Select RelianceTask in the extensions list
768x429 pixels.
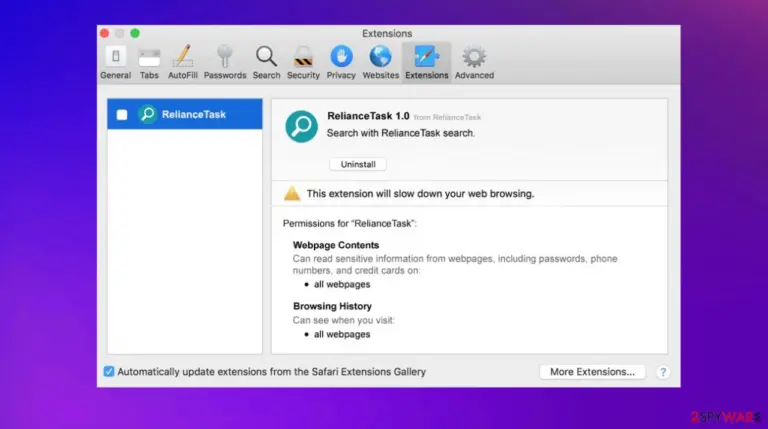[x=185, y=114]
